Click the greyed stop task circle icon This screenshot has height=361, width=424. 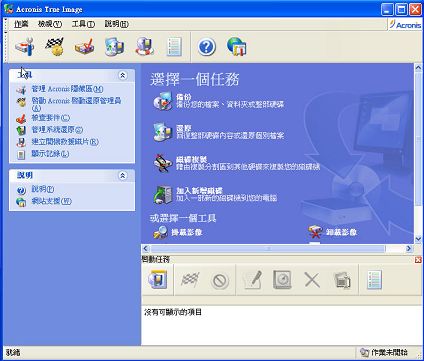click(220, 281)
